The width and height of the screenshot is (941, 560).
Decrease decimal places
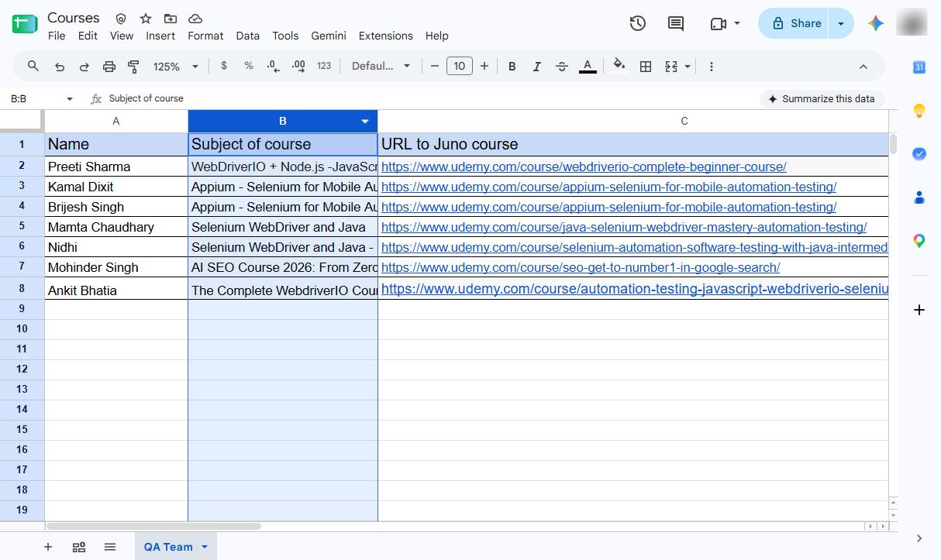click(273, 66)
